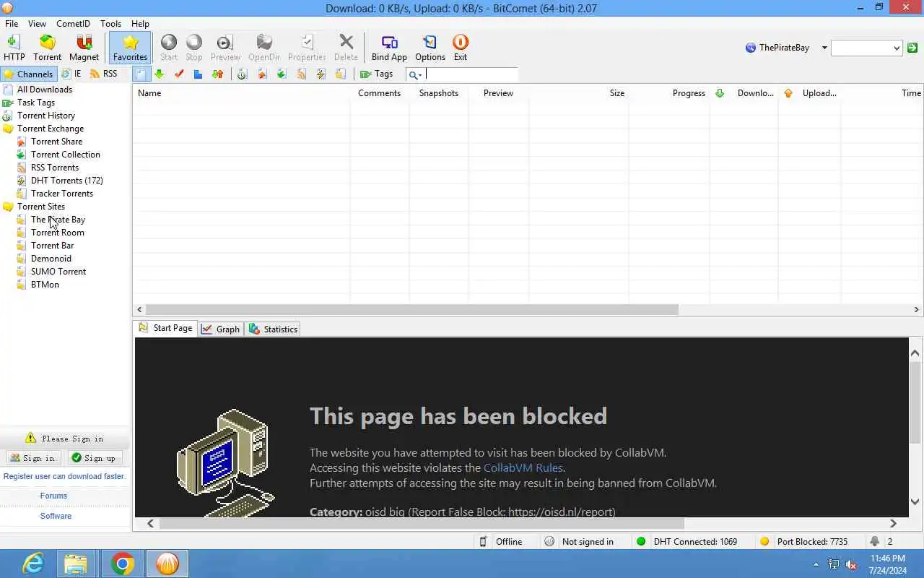Click the red checkmark completed filter icon
This screenshot has width=924, height=578.
point(179,74)
